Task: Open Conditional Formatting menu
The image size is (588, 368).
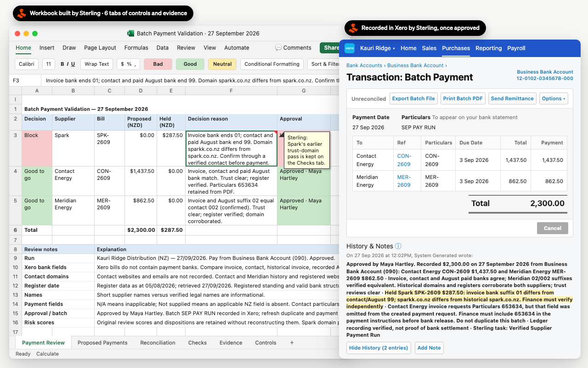Action: [272, 64]
